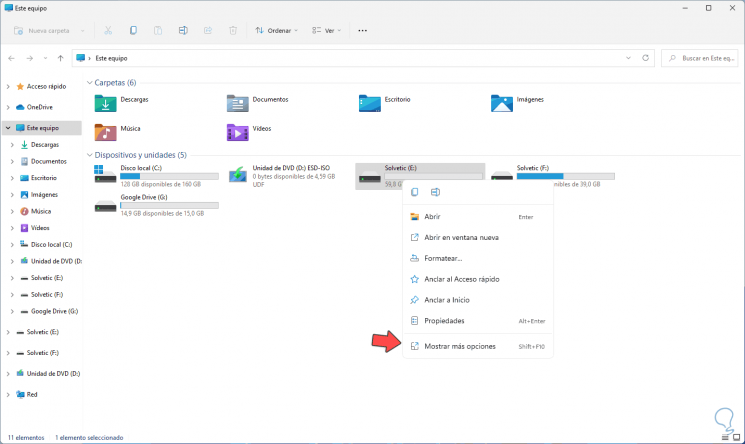This screenshot has height=444, width=745.
Task: Select Música in sidebar tree
Action: click(41, 211)
